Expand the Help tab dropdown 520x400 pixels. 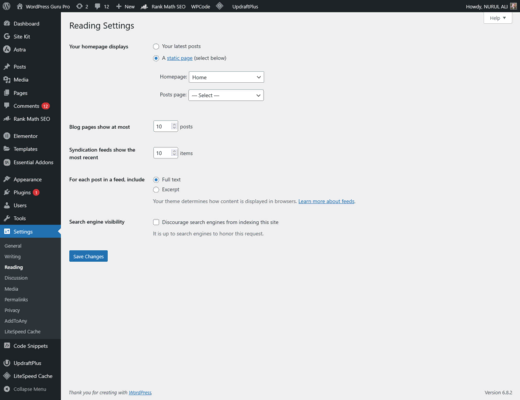click(x=498, y=18)
